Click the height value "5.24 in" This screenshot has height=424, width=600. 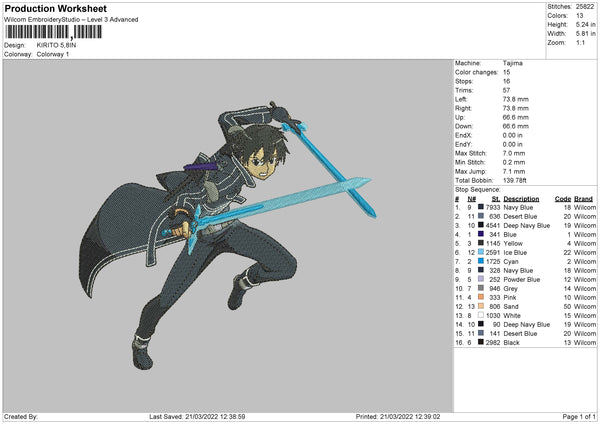tap(585, 24)
